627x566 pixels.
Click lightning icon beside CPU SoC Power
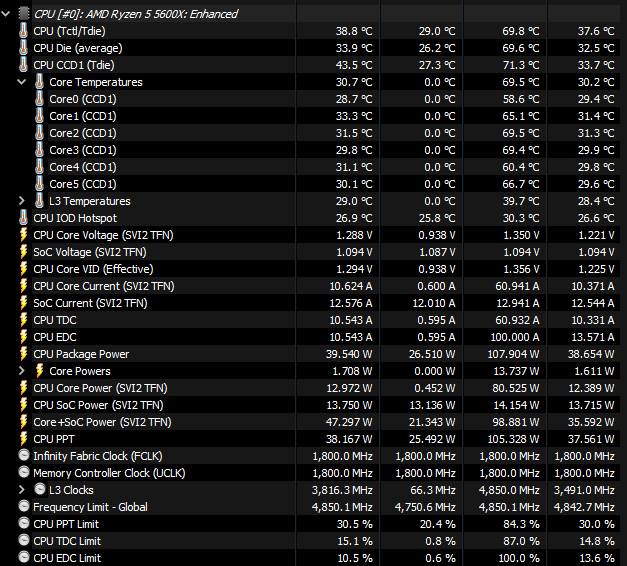point(24,405)
